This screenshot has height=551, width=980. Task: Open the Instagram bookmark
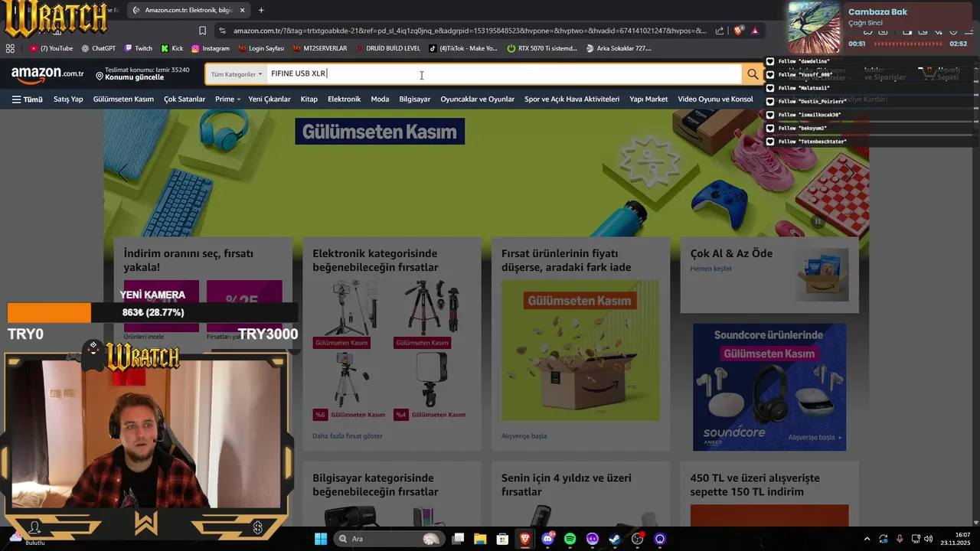click(x=211, y=48)
